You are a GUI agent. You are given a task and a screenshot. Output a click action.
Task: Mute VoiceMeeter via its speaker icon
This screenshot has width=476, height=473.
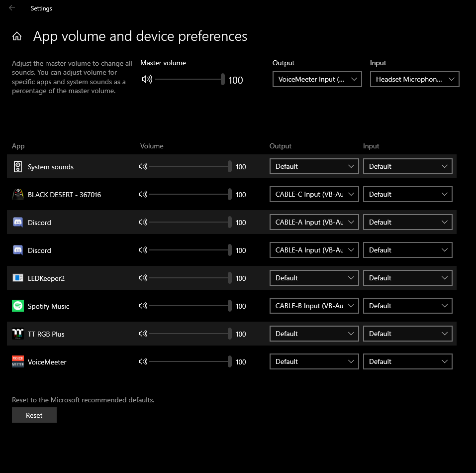click(x=143, y=361)
